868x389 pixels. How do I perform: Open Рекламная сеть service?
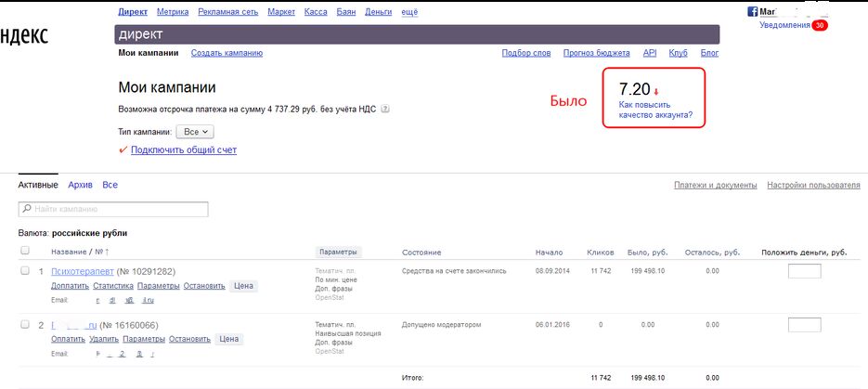(228, 12)
